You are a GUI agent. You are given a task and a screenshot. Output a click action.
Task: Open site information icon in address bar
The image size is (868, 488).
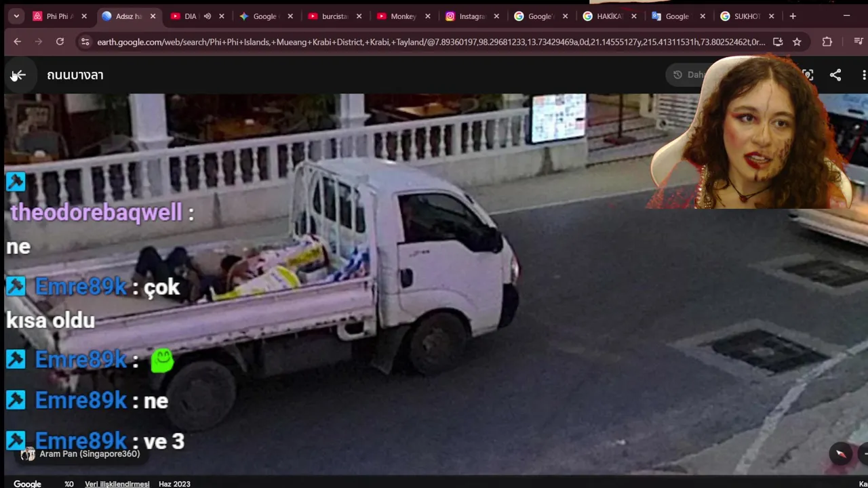coord(85,42)
